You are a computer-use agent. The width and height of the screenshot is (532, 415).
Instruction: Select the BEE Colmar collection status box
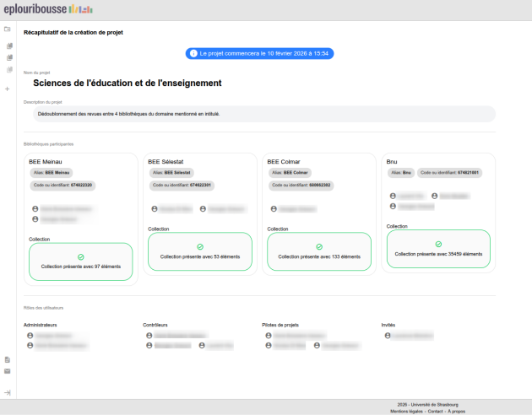pyautogui.click(x=318, y=251)
